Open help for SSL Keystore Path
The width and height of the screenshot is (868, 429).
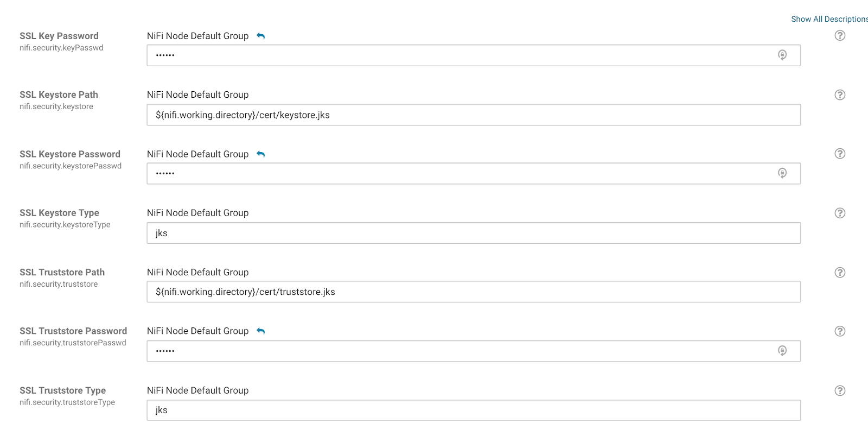(x=840, y=95)
